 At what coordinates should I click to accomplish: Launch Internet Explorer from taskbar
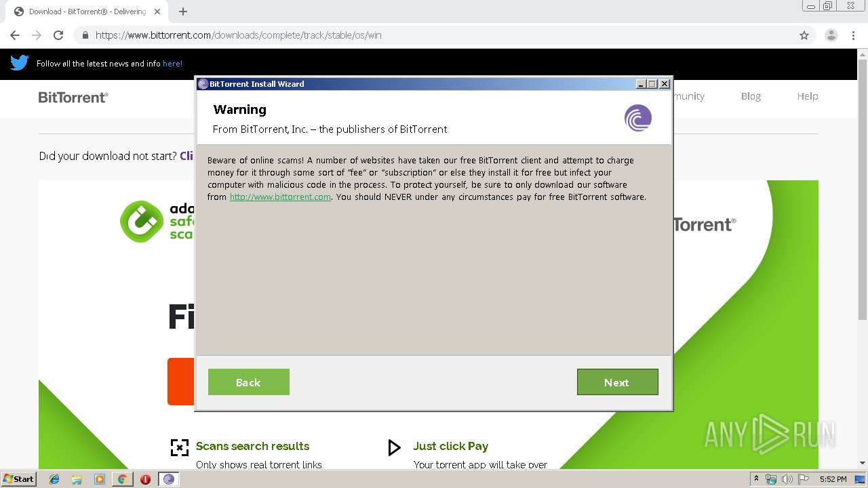click(54, 479)
